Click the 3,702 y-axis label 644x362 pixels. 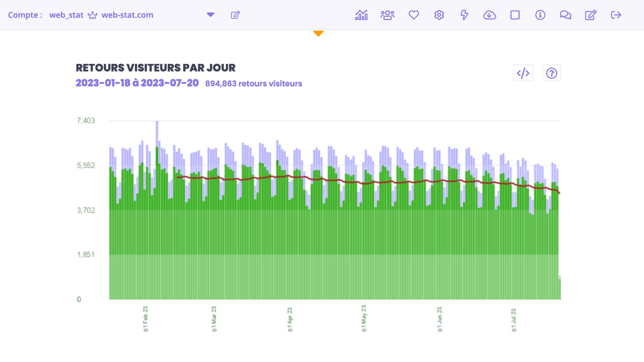coord(86,210)
